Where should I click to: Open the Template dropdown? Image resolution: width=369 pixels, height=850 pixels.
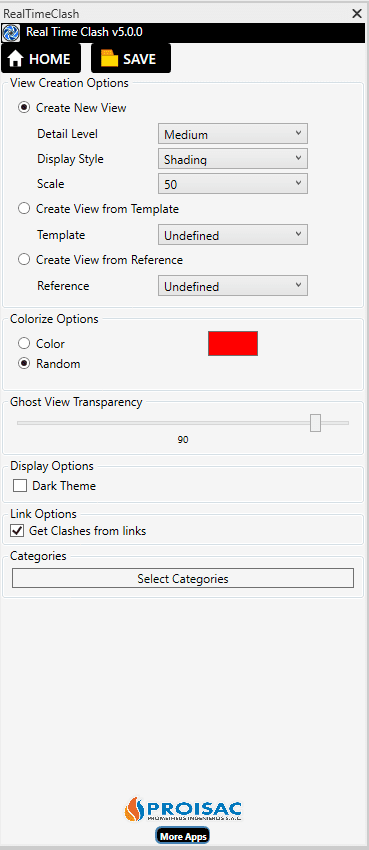[233, 235]
